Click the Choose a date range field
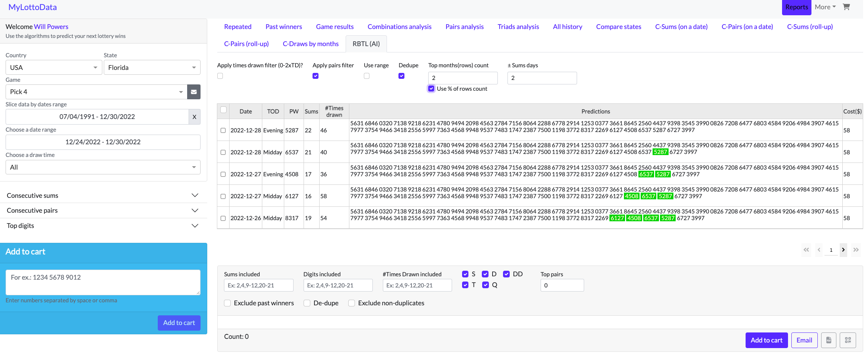This screenshot has height=357, width=868. (103, 142)
